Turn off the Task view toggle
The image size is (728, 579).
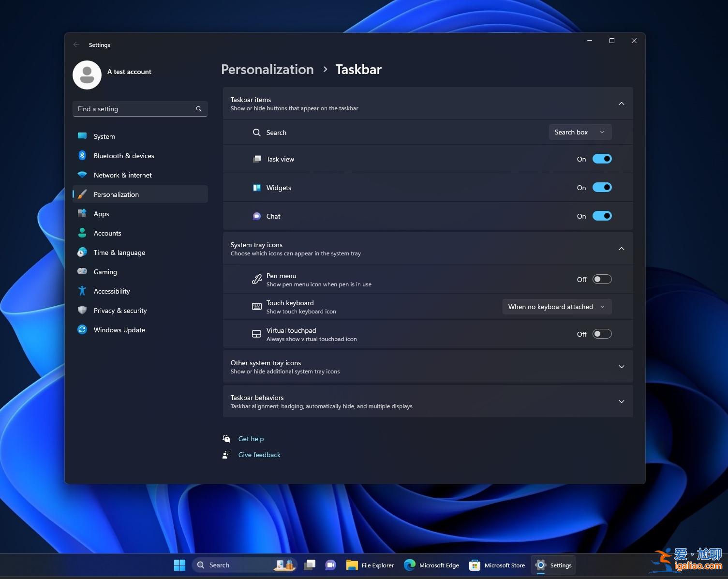(x=602, y=159)
